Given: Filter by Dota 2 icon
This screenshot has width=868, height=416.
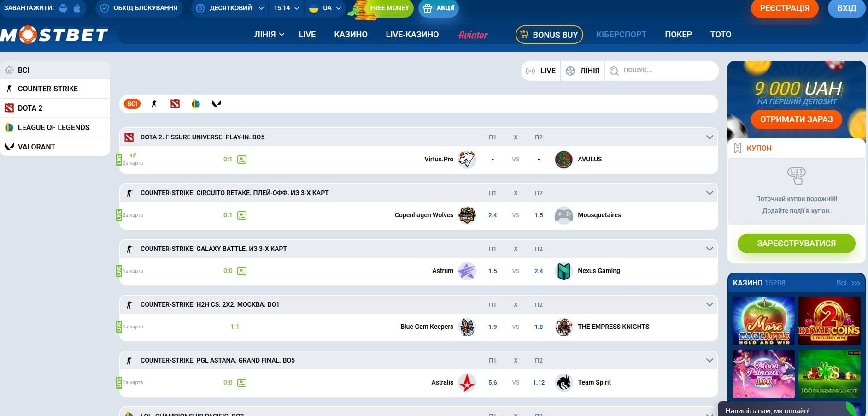Looking at the screenshot, I should point(175,104).
